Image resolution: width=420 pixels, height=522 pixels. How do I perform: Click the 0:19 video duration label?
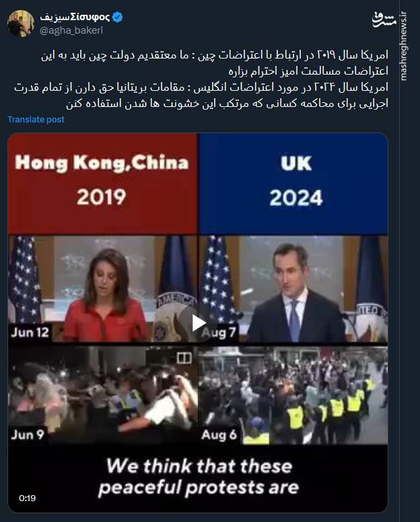(x=28, y=498)
